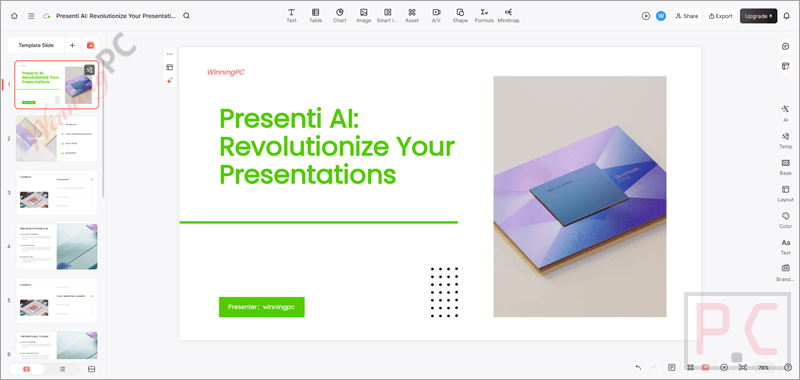The width and height of the screenshot is (800, 380).
Task: Open the Template Slide selector
Action: [36, 45]
